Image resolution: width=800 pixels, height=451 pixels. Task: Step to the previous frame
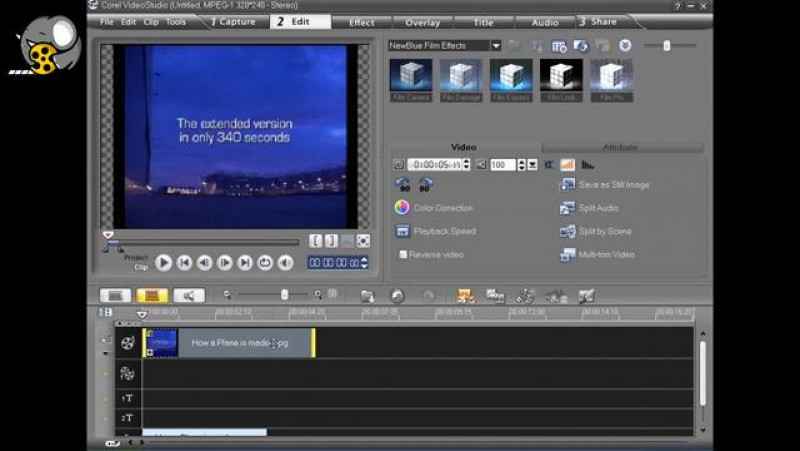pos(205,262)
